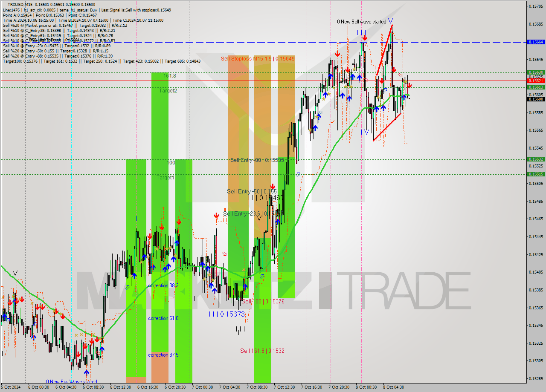Image resolution: width=546 pixels, height=392 pixels.
Task: Click the '7 Oct 04:30' time label
Action: (229, 387)
